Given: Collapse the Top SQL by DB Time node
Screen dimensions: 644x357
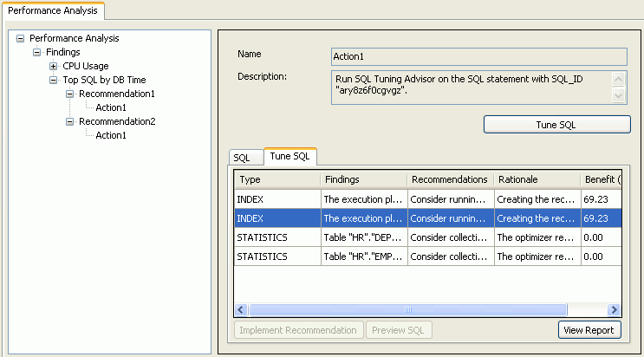Looking at the screenshot, I should [54, 80].
